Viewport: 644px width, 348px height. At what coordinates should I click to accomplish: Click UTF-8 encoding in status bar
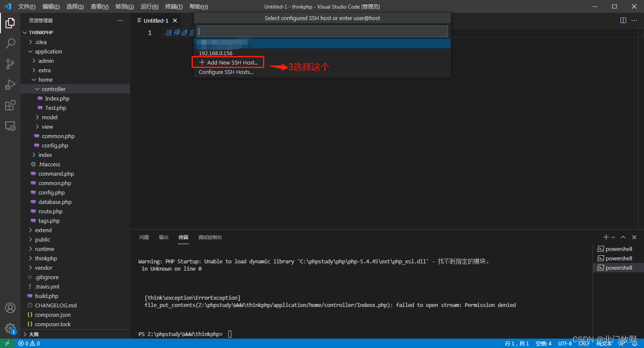click(x=564, y=343)
